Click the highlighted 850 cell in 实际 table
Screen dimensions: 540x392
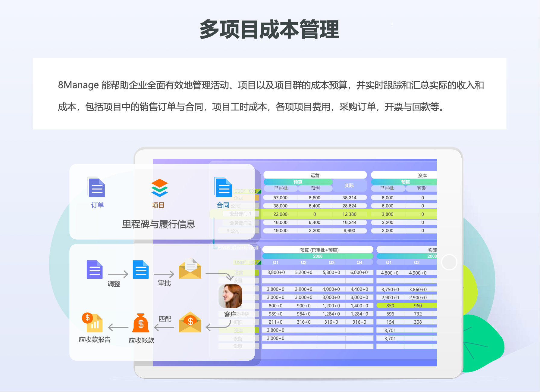[x=390, y=306]
